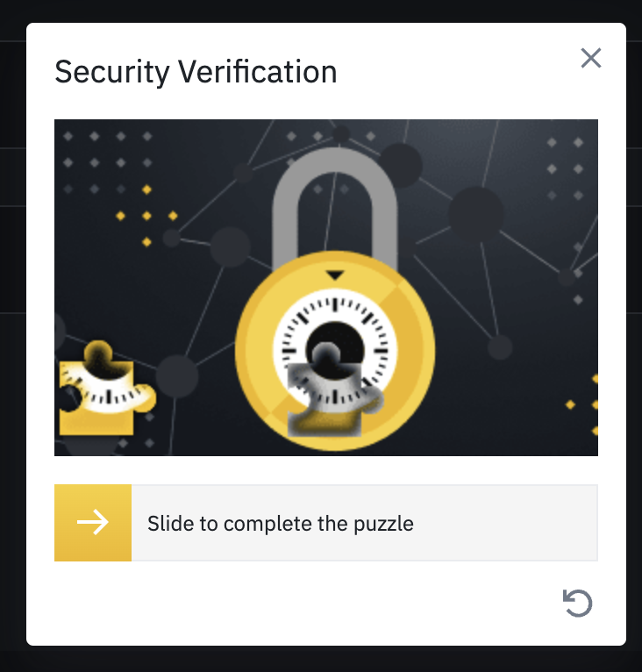
Task: Click the "Security Verification" heading
Action: (x=196, y=71)
